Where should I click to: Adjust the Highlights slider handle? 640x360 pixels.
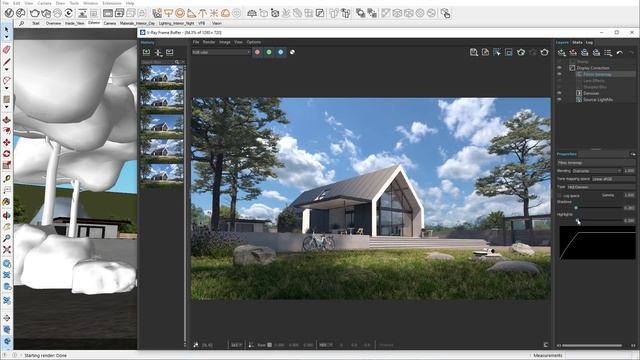pos(577,220)
